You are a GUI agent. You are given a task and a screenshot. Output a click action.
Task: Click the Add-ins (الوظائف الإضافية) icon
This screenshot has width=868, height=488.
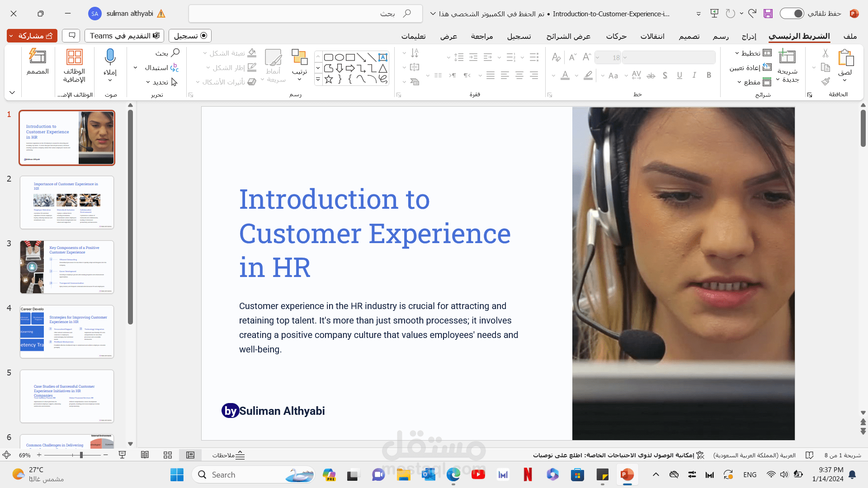tap(74, 57)
